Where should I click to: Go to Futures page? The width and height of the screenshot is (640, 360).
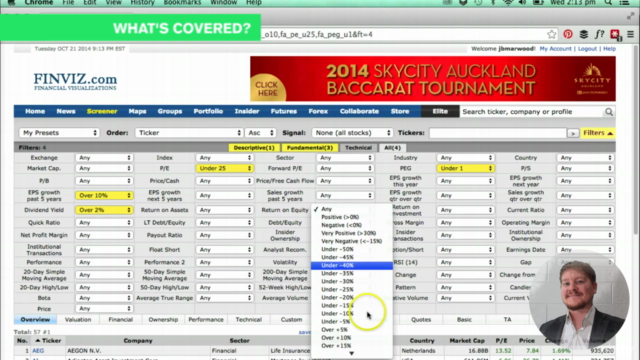coord(284,111)
